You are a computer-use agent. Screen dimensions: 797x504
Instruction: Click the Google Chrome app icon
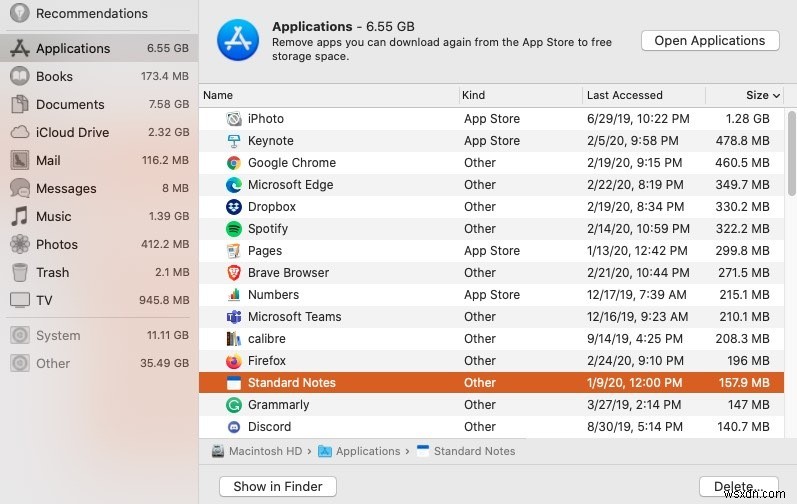[x=234, y=163]
